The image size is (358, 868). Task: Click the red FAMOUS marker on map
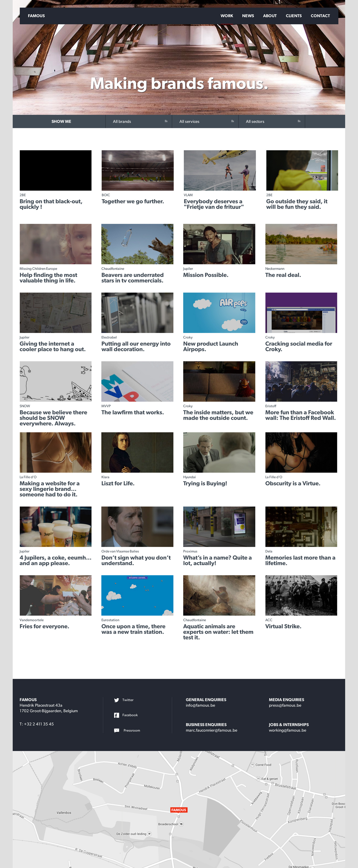click(x=179, y=810)
